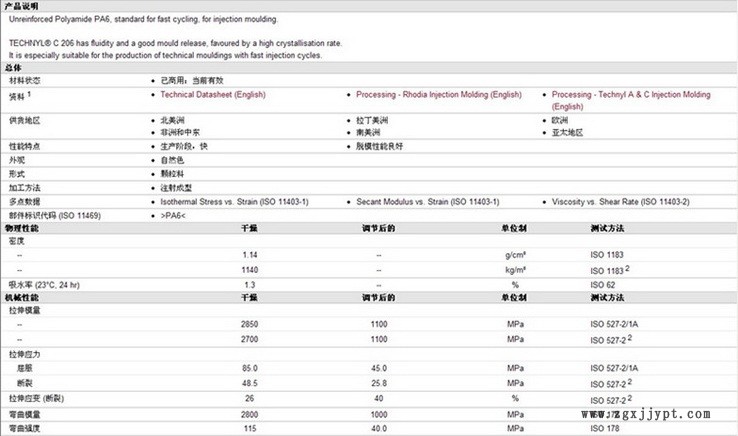Click the 弯曲模量 row label
Screen dimensions: 738x436
tap(24, 415)
